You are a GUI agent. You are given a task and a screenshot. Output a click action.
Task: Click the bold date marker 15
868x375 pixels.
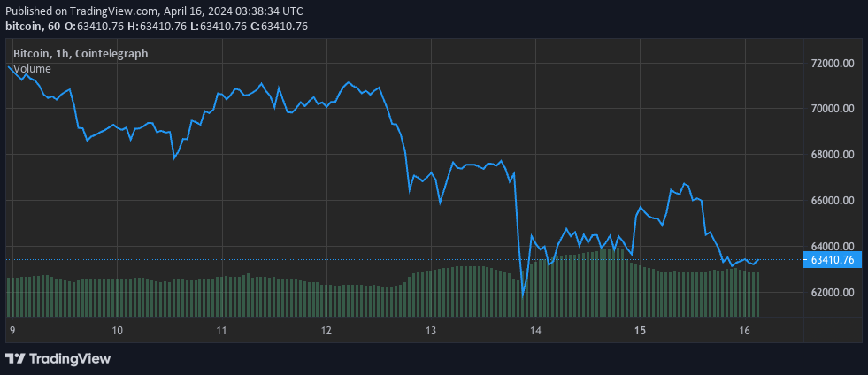coord(641,330)
